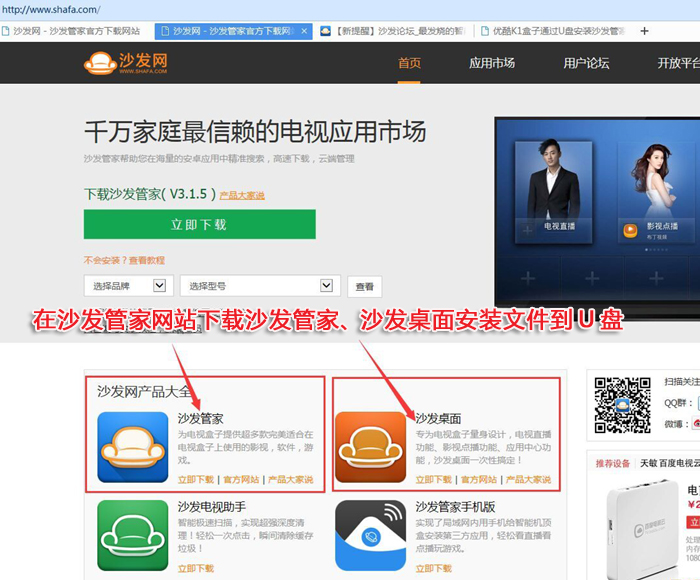The height and width of the screenshot is (580, 700).
Task: Go to 首页 in navigation bar
Action: click(x=409, y=63)
